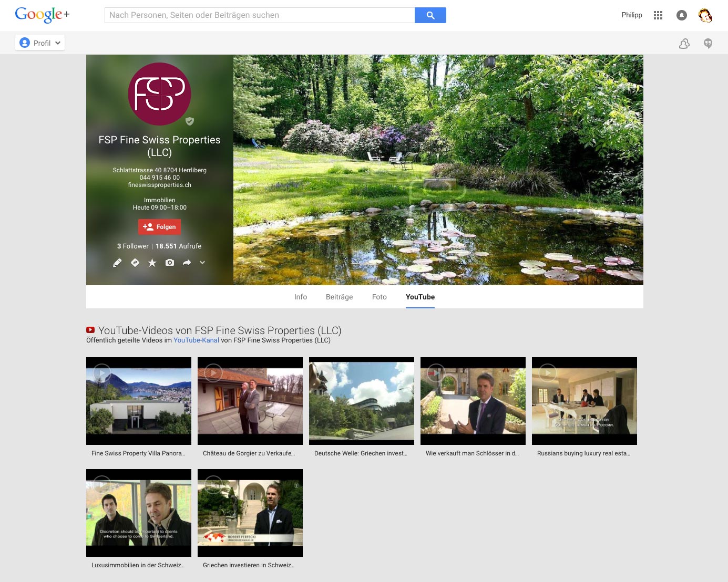Play the Griechen investieren in Schweiz video
The height and width of the screenshot is (582, 728).
point(250,513)
